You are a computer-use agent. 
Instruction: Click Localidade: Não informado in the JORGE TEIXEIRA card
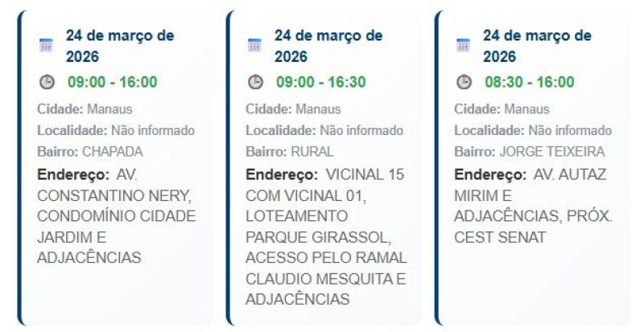pyautogui.click(x=532, y=130)
